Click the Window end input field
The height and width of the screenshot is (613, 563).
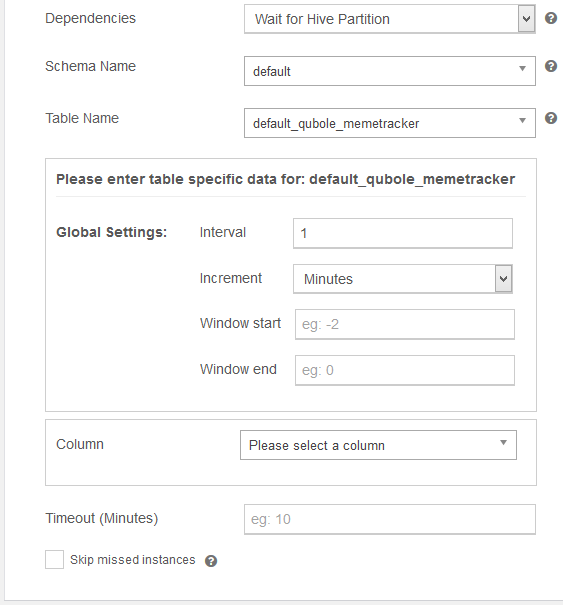pyautogui.click(x=405, y=370)
